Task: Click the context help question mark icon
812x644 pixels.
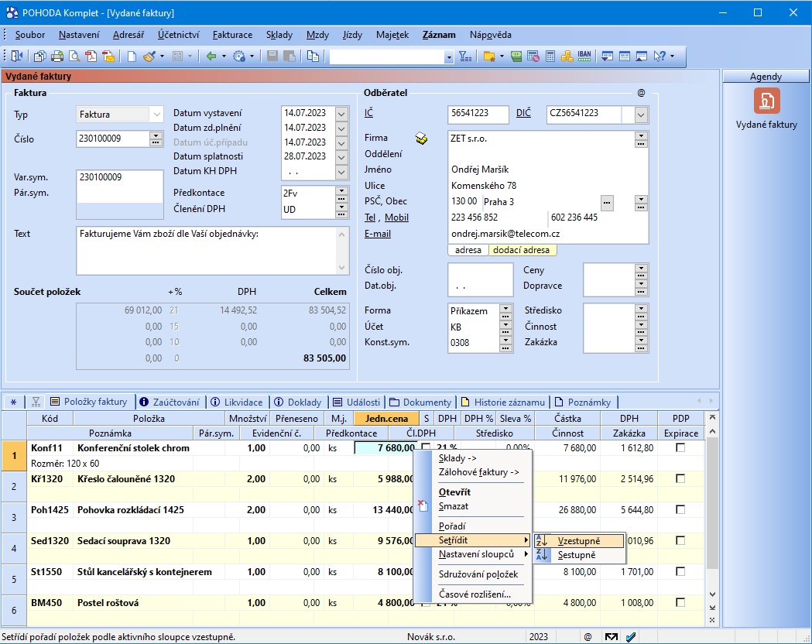Action: pyautogui.click(x=660, y=56)
